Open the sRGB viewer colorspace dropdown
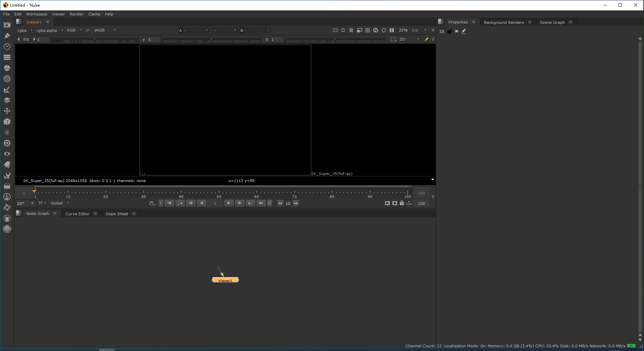This screenshot has height=351, width=644. pyautogui.click(x=104, y=30)
